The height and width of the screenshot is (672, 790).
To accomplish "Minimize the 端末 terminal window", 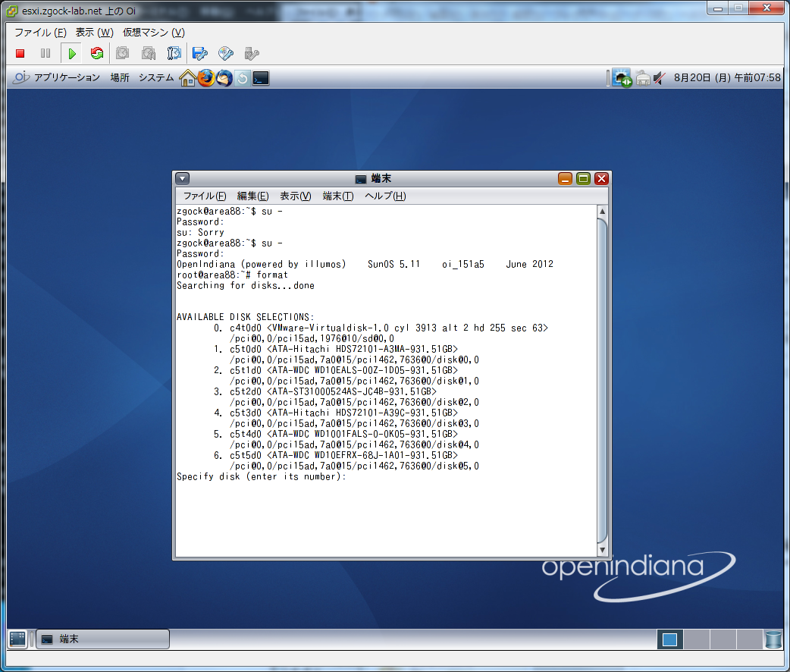I will point(566,178).
